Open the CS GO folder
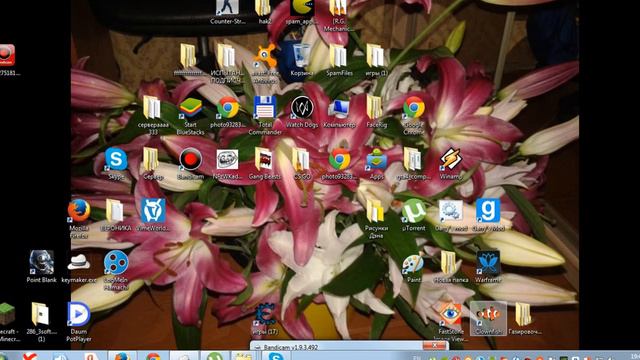640x360 pixels. point(302,163)
